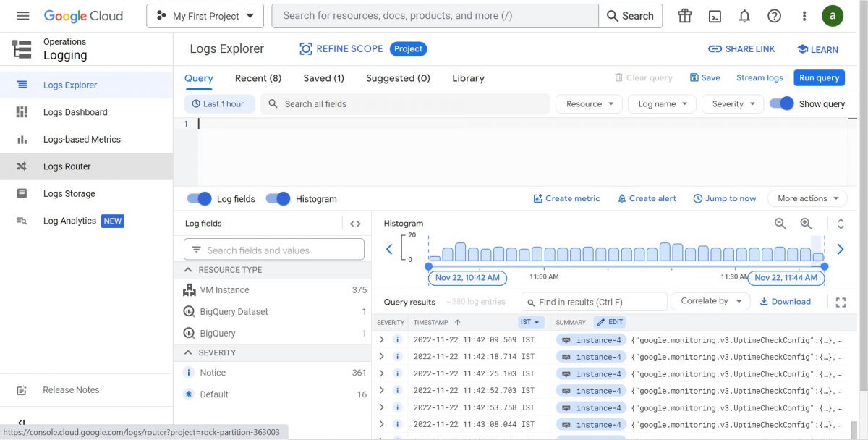Disable the Log fields toggle
Image resolution: width=868 pixels, height=440 pixels.
coord(199,198)
